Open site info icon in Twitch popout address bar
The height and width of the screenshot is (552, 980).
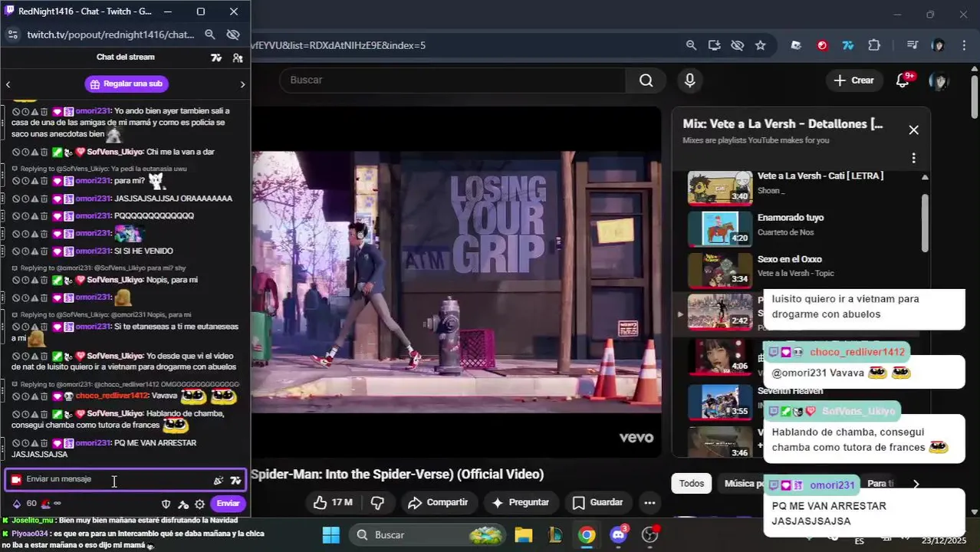(12, 34)
